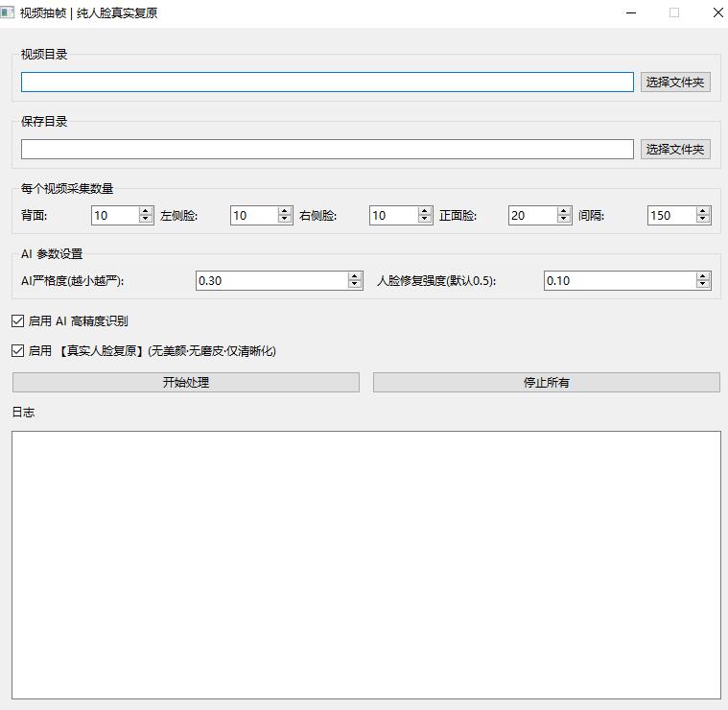Click 选择文件夹 button for 保存目录
This screenshot has height=710, width=728.
point(675,149)
